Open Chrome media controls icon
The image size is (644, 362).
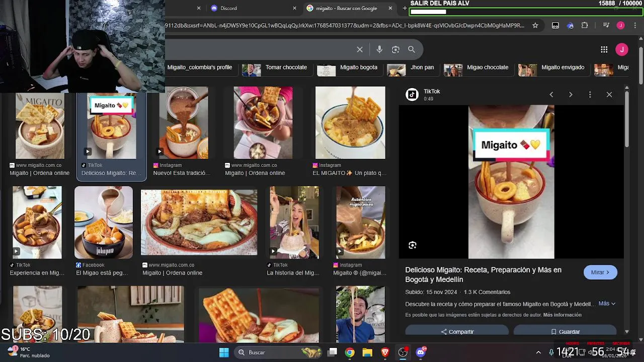point(606,25)
